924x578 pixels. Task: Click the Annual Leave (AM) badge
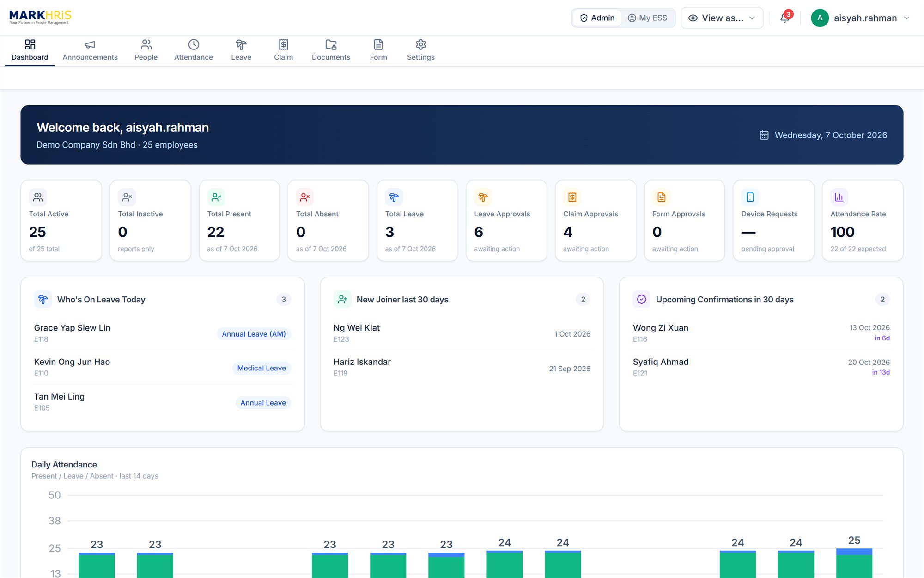(x=254, y=334)
